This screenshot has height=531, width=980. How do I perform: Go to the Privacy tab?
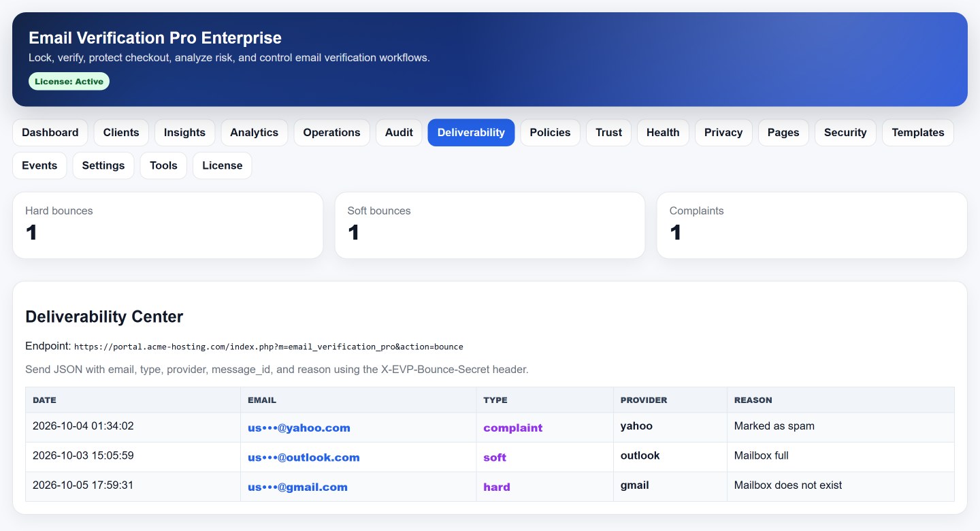(723, 133)
